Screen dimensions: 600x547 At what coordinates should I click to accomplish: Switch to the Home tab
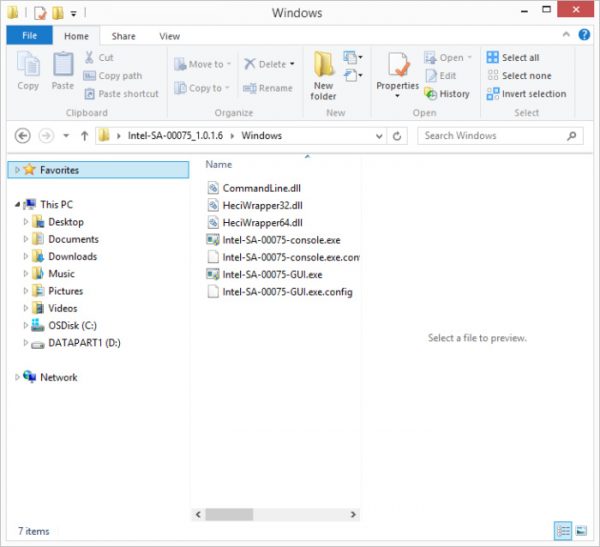click(x=76, y=36)
